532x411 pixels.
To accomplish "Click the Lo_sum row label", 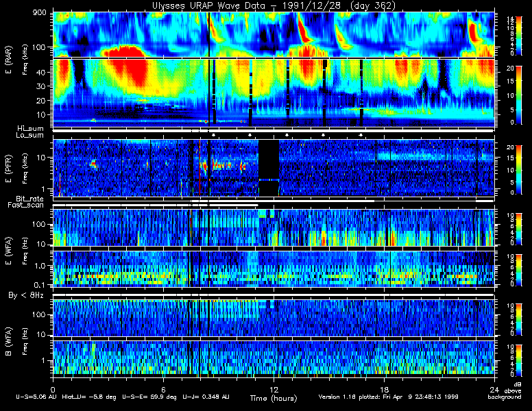I will 29,136.
